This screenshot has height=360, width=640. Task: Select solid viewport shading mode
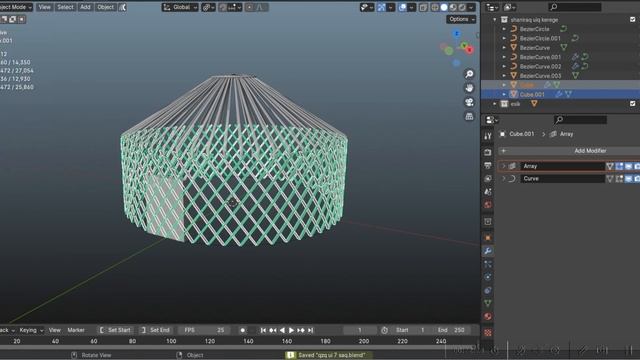(444, 7)
